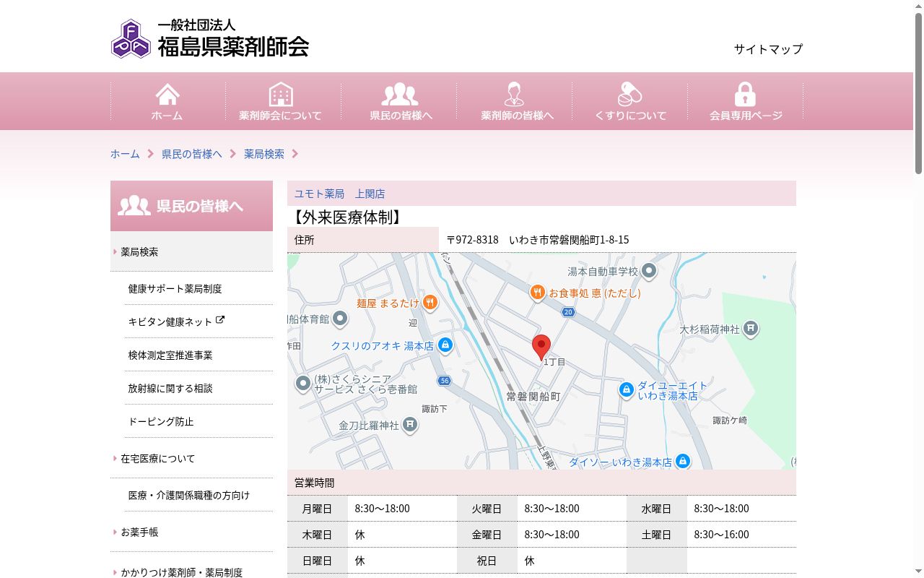This screenshot has height=578, width=924.
Task: Click the 県民の皆様へ sidebar header
Action: click(191, 206)
